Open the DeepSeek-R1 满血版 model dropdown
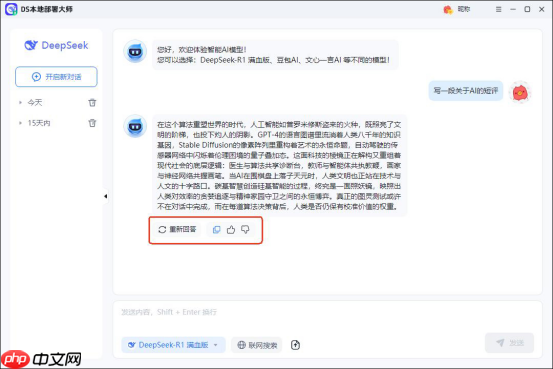The height and width of the screenshot is (369, 553). (x=173, y=345)
